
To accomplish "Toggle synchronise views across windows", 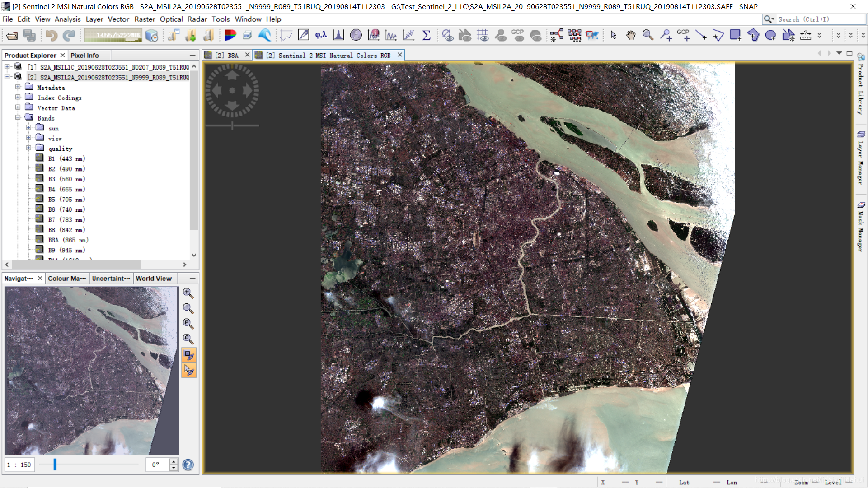I will [189, 355].
